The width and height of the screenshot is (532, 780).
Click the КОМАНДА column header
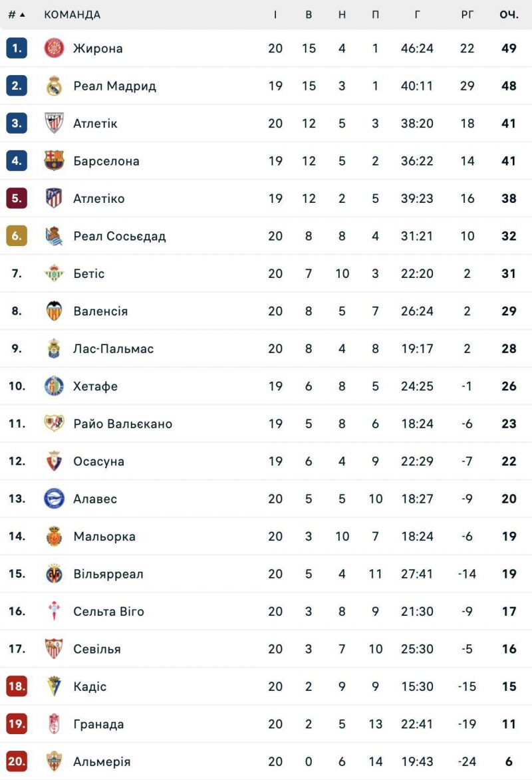[72, 15]
